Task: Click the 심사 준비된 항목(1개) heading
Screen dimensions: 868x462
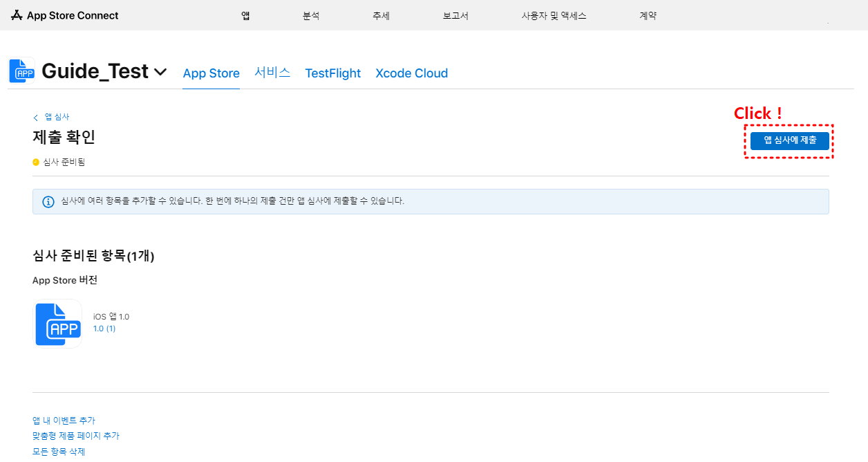Action: 93,256
